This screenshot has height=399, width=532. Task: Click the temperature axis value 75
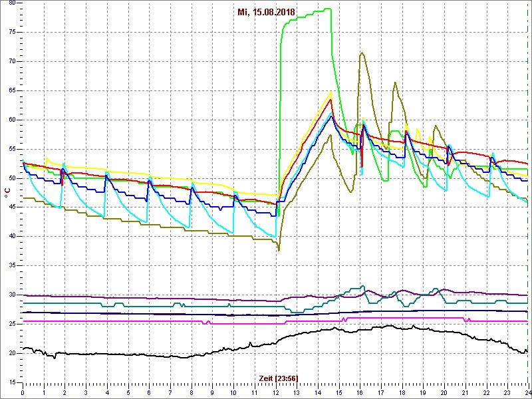(x=12, y=32)
